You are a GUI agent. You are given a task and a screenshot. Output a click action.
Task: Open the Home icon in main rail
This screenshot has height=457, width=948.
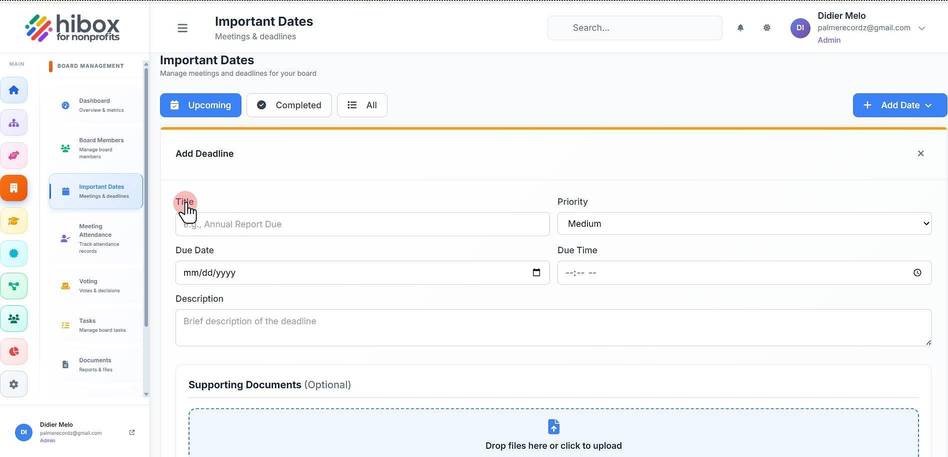(14, 90)
